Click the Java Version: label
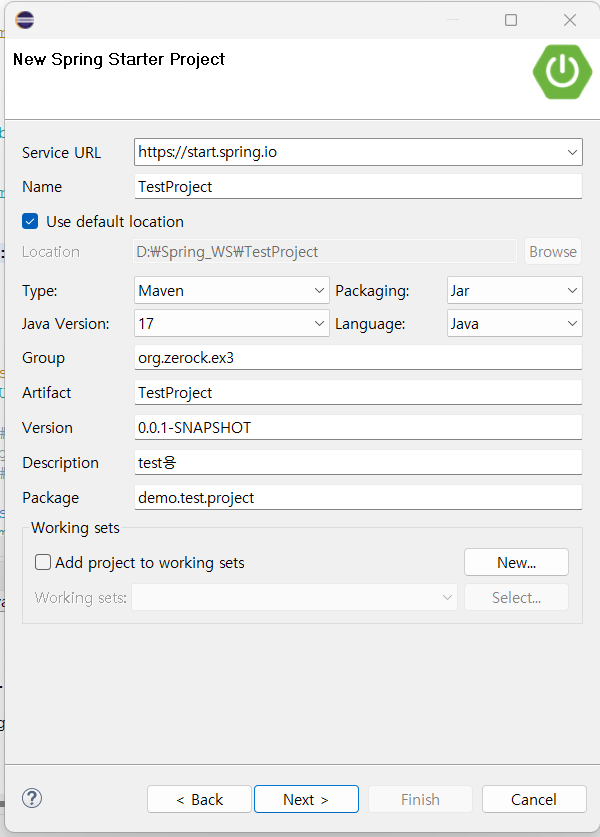This screenshot has height=837, width=600. pos(66,324)
